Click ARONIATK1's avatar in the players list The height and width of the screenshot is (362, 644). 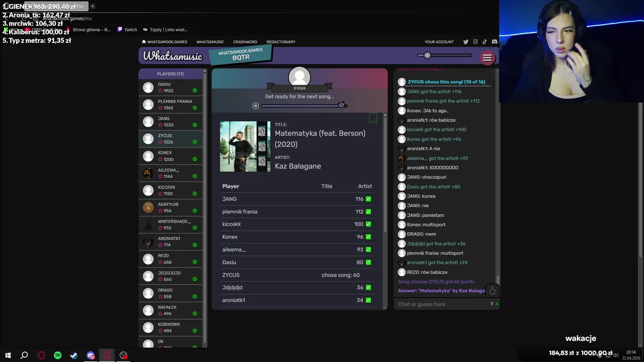[x=148, y=242]
